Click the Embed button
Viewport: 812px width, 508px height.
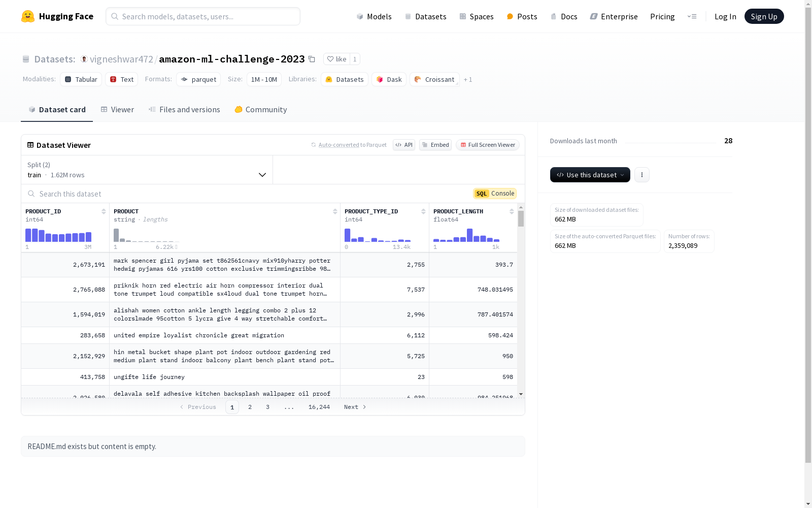click(x=435, y=145)
